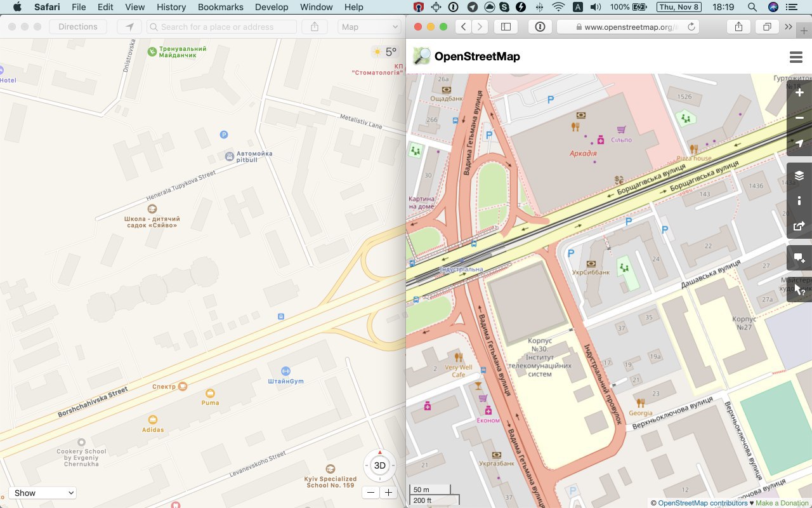Viewport: 812px width, 508px height.
Task: Show my location in OpenStreetMap
Action: (x=799, y=144)
